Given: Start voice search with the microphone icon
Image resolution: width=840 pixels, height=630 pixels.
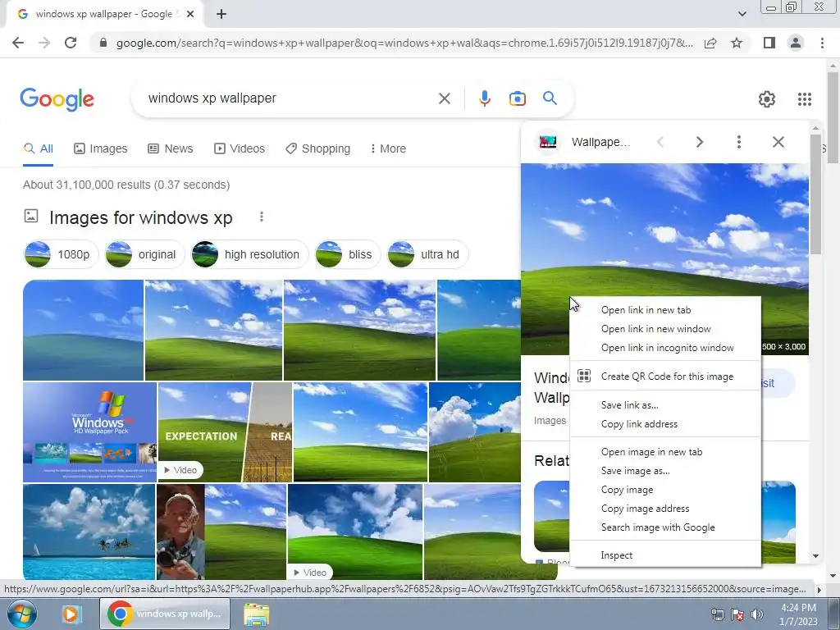Looking at the screenshot, I should (484, 98).
